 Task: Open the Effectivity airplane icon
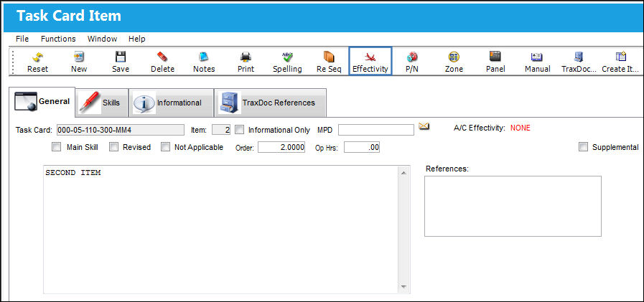tap(370, 61)
